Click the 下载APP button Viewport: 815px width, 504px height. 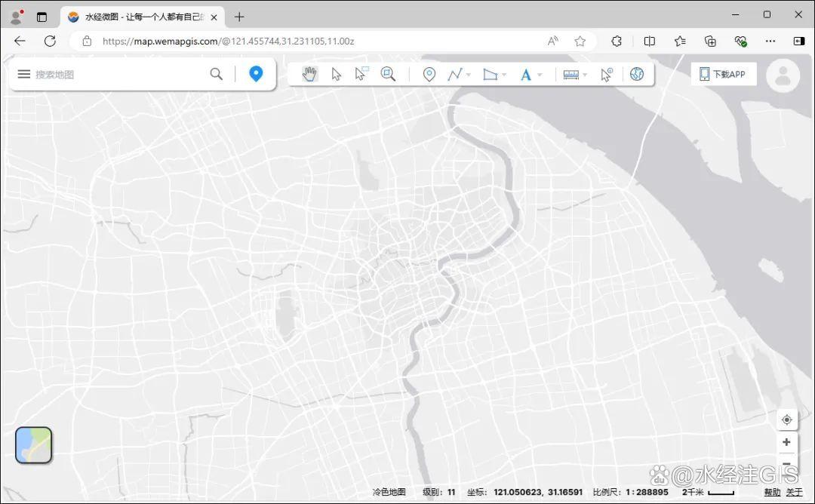[724, 74]
